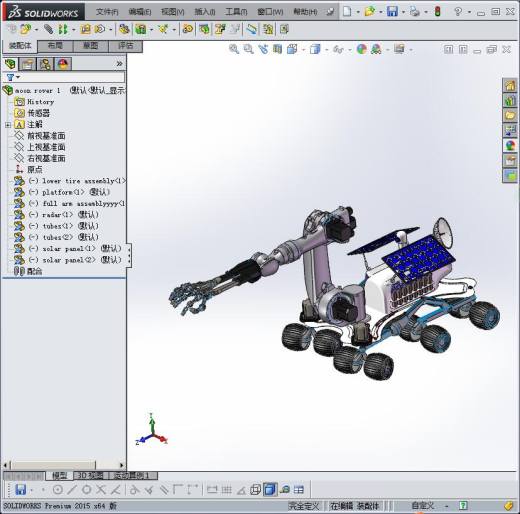Click the left panel horizontal scrollbar
520x514 pixels.
[63, 465]
